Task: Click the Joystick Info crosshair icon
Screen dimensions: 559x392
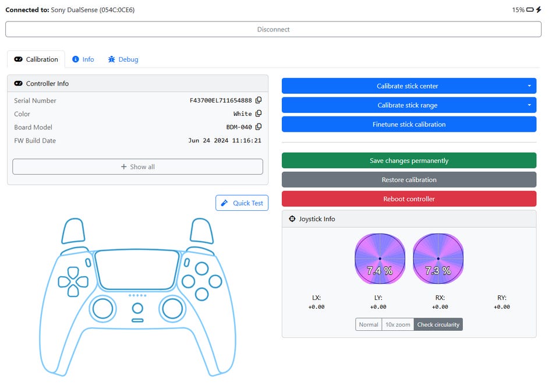Action: tap(292, 218)
